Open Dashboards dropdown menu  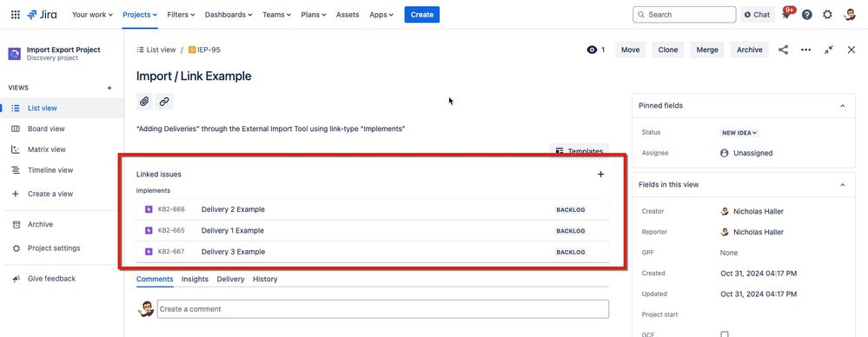pyautogui.click(x=229, y=15)
